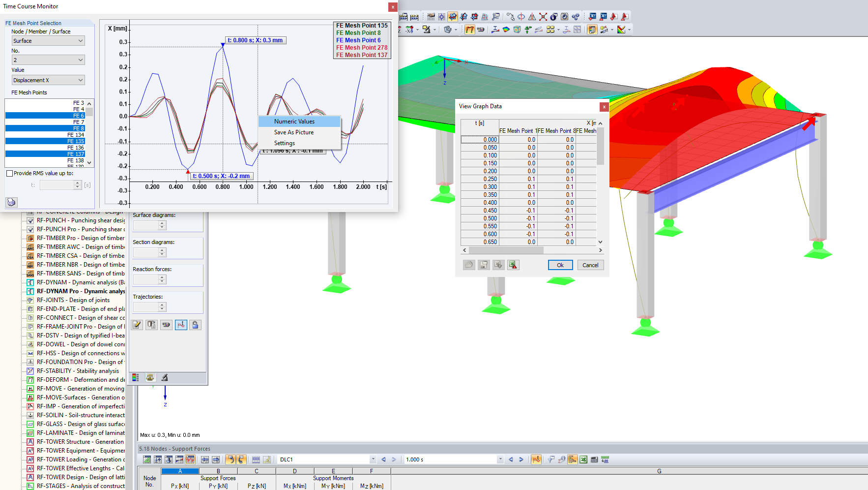Choose Save As Picture from context menu
Image resolution: width=868 pixels, height=490 pixels.
coord(299,132)
